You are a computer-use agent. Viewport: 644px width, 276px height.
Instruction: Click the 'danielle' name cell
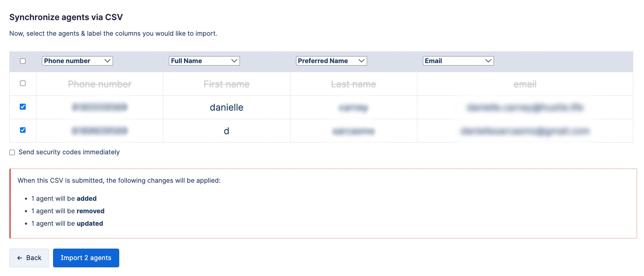click(227, 107)
